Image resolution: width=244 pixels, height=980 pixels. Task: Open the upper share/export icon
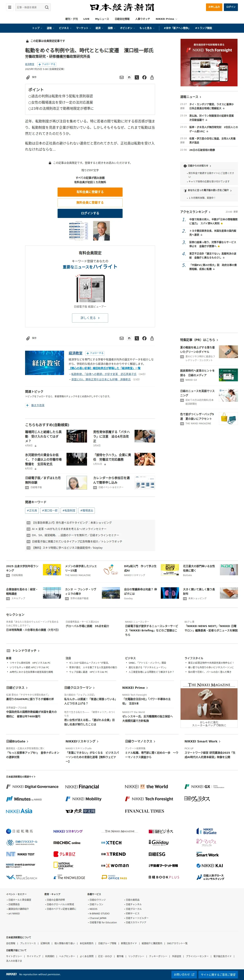pos(152,77)
